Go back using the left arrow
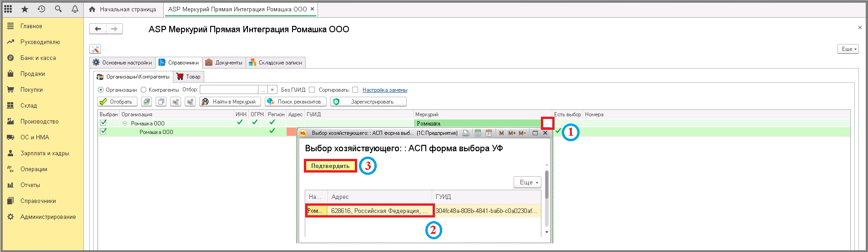The width and height of the screenshot is (868, 252). click(x=98, y=29)
